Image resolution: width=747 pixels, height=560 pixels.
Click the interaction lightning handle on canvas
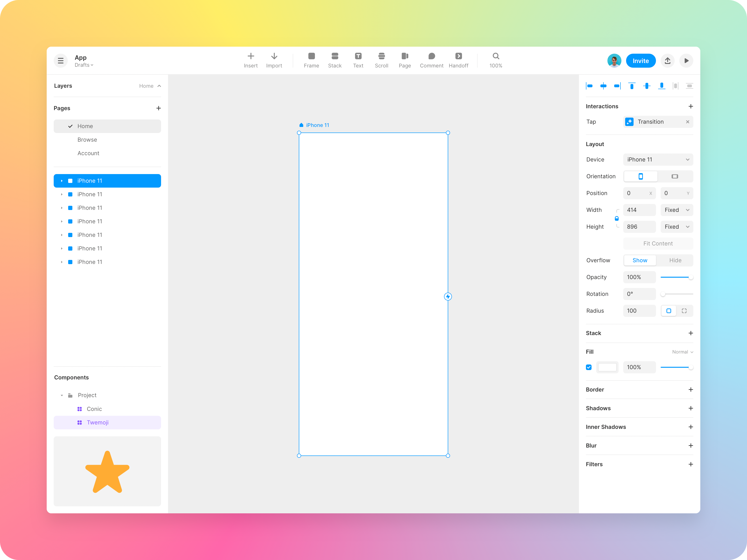click(448, 296)
